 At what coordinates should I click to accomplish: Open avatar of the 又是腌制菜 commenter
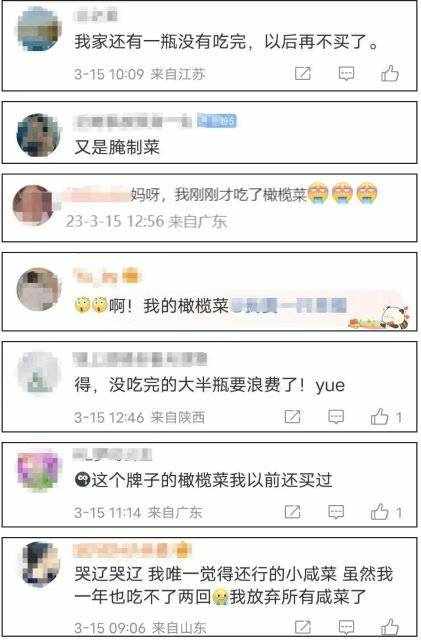pyautogui.click(x=39, y=136)
